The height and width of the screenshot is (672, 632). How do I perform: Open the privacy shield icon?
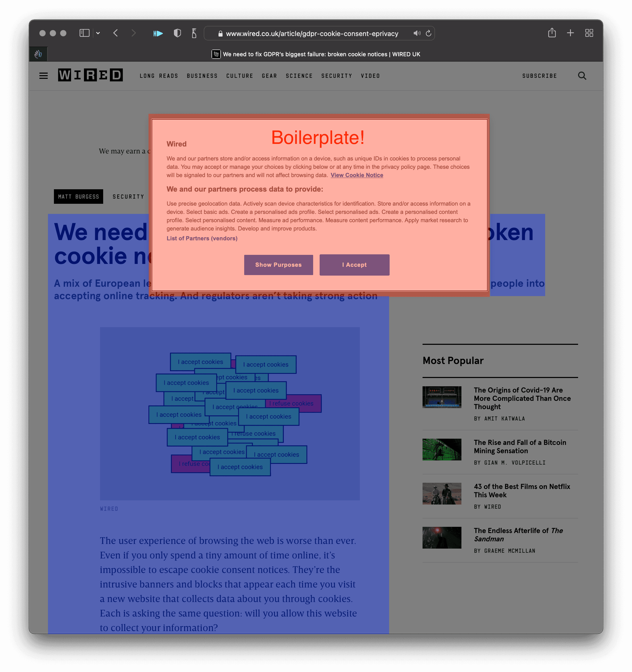tap(177, 33)
